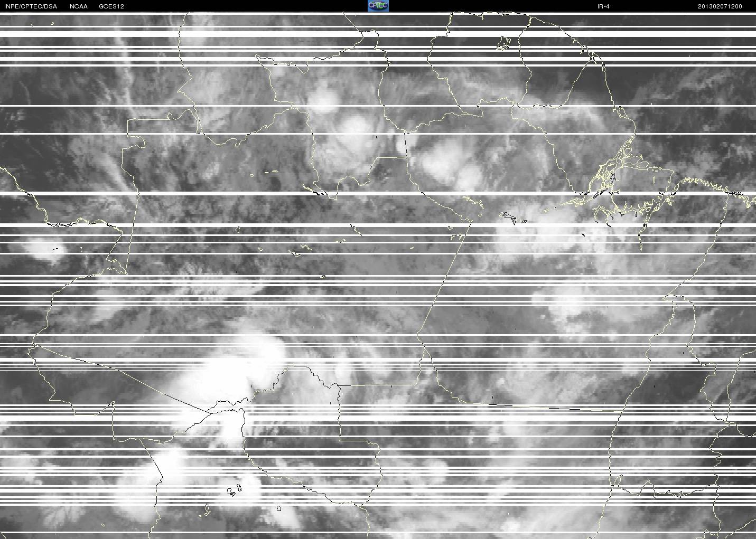Select the IR-4 channel label
The image size is (756, 539).
603,6
